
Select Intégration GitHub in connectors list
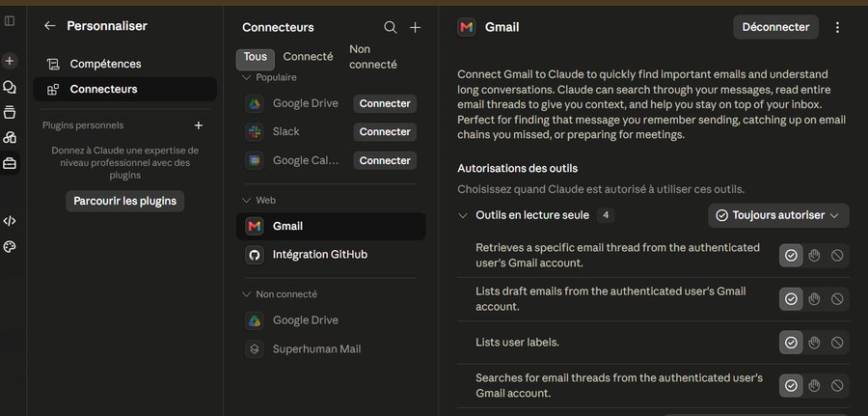[x=331, y=255]
